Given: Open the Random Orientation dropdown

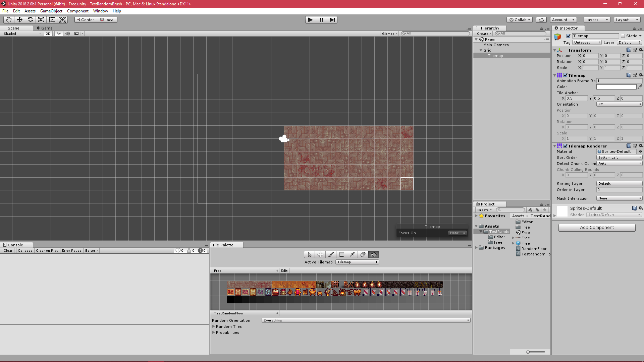Looking at the screenshot, I should (366, 320).
